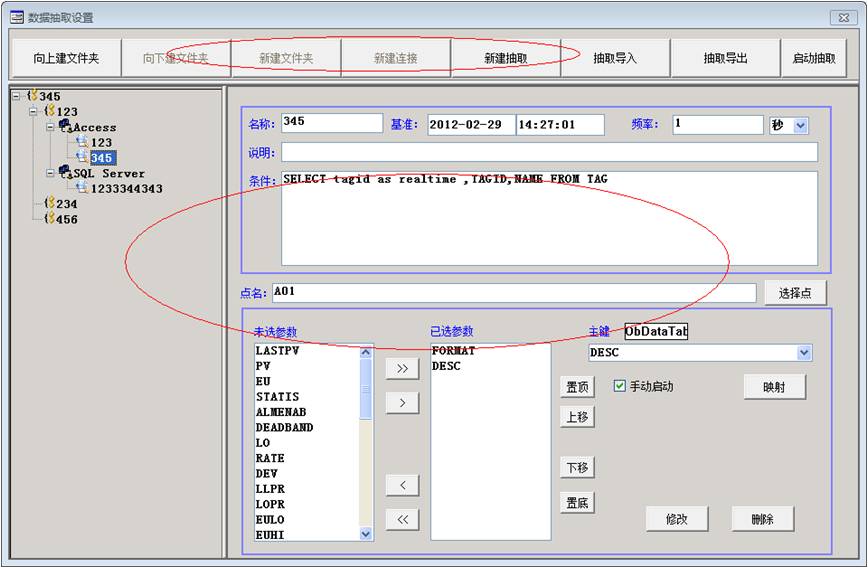Select DEADBAND in the unselected parameters list

tap(285, 427)
